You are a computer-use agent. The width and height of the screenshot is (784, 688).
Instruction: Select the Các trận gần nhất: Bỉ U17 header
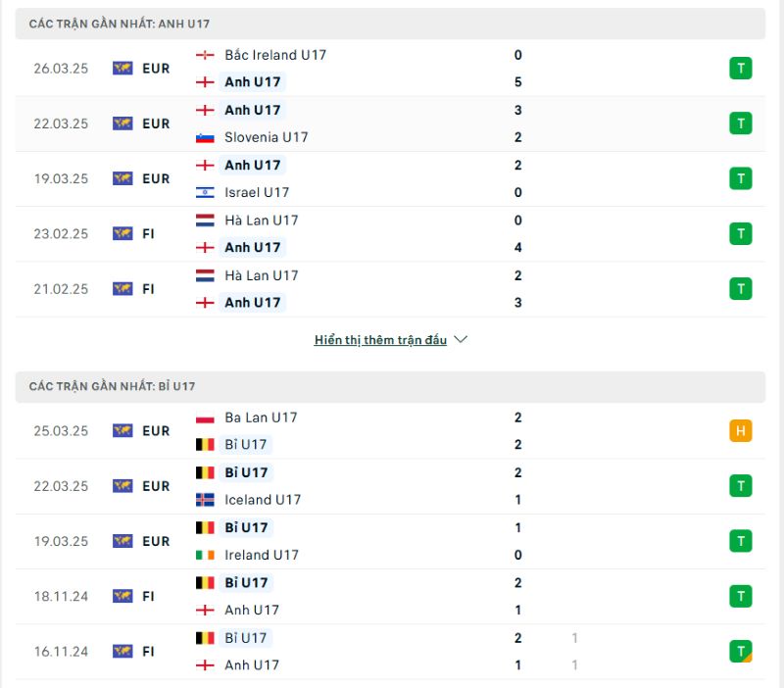pyautogui.click(x=112, y=386)
